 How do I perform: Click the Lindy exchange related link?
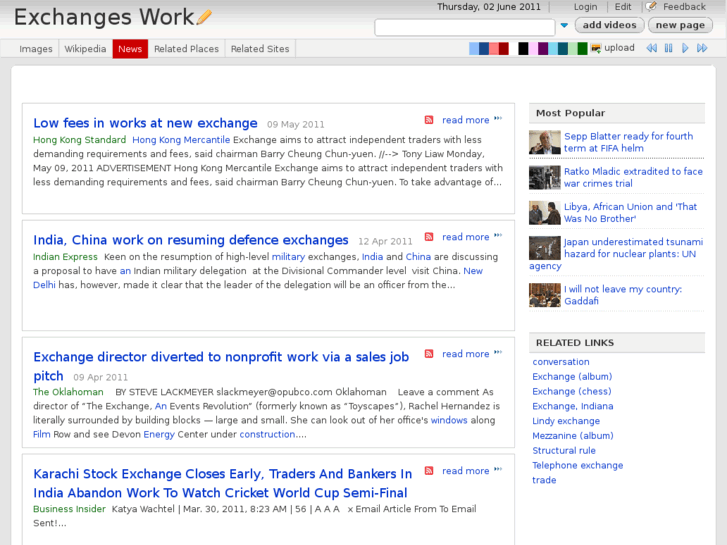[566, 421]
